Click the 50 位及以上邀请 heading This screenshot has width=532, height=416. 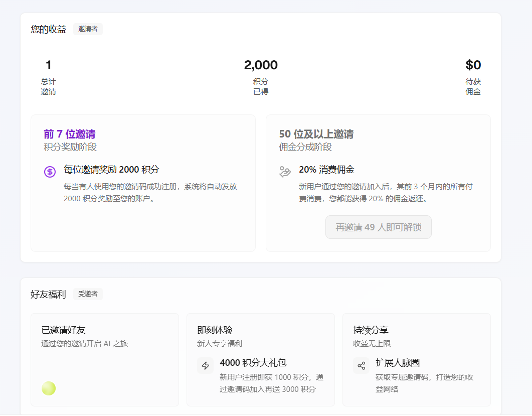pyautogui.click(x=316, y=134)
